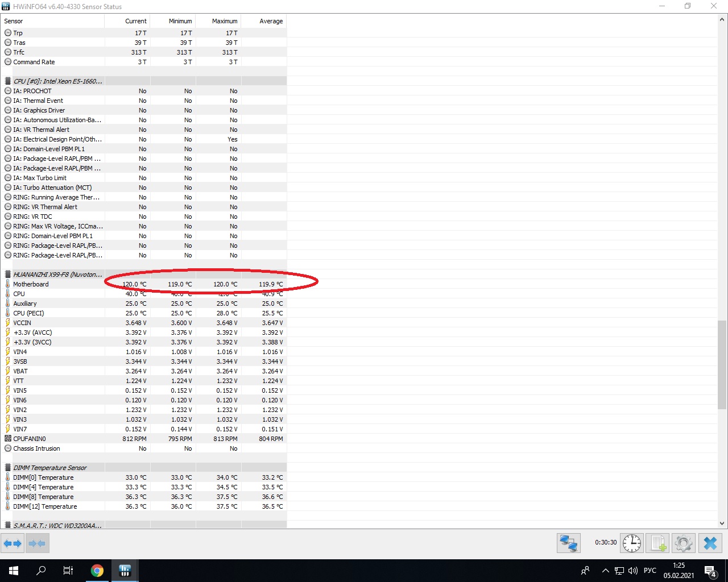The image size is (728, 582).
Task: Select the Trfc timing row
Action: 144,52
